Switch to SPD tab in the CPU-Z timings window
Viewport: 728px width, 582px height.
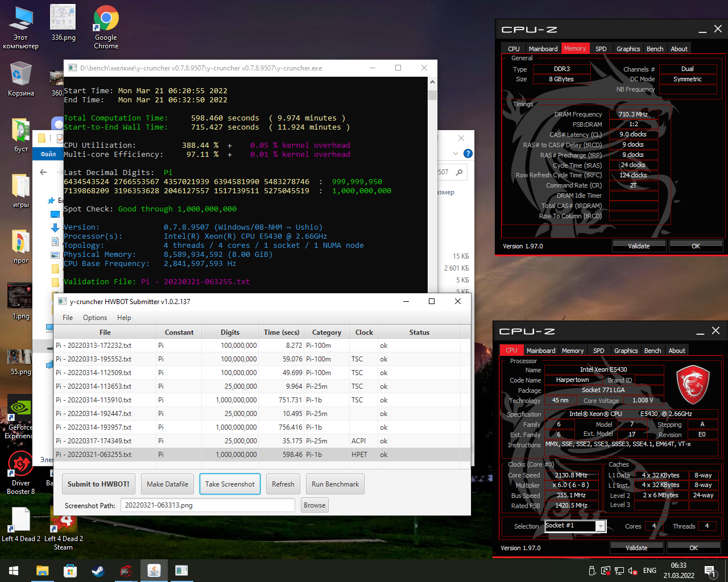click(x=601, y=49)
